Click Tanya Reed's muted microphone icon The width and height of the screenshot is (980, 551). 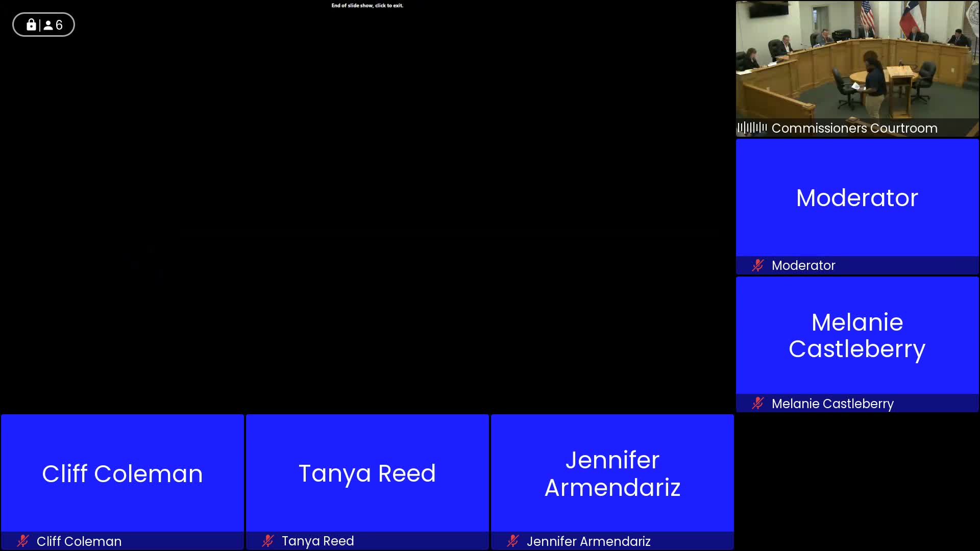pos(268,541)
